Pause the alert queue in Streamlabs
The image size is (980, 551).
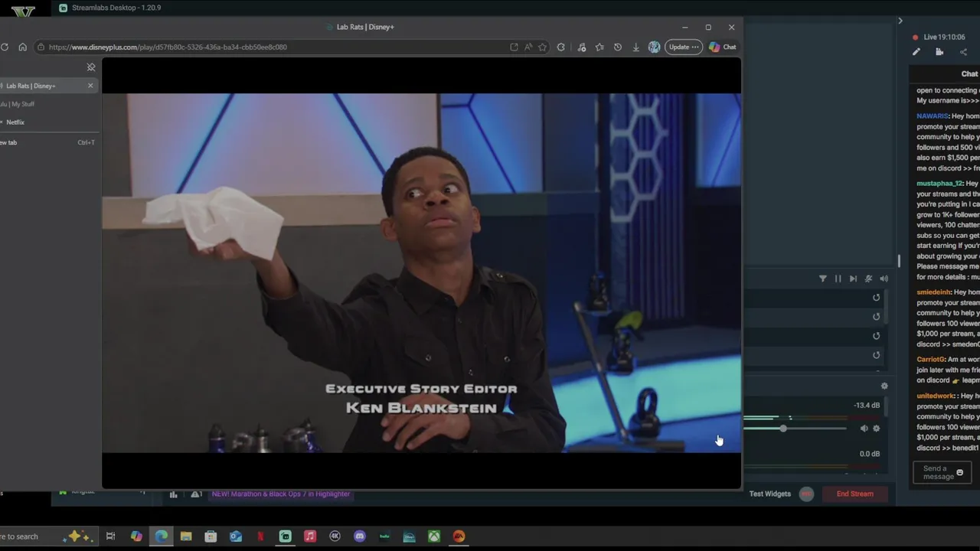pyautogui.click(x=838, y=279)
